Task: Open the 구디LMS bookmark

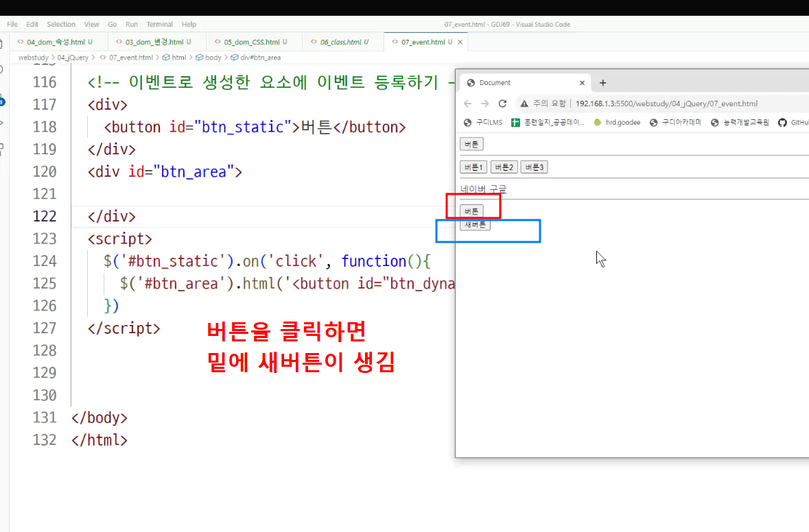Action: coord(483,122)
